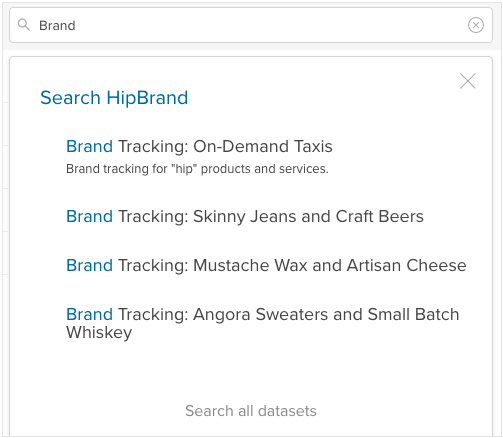Screen dimensions: 503x438
Task: Open Angora Sweaters and Small Batch result
Action: tap(263, 323)
